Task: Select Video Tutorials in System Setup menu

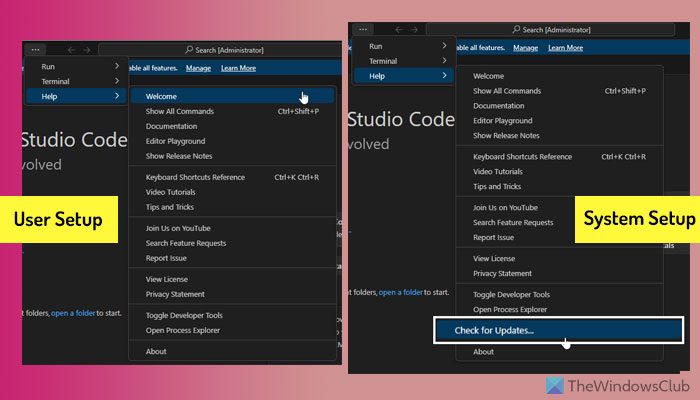Action: click(x=559, y=171)
